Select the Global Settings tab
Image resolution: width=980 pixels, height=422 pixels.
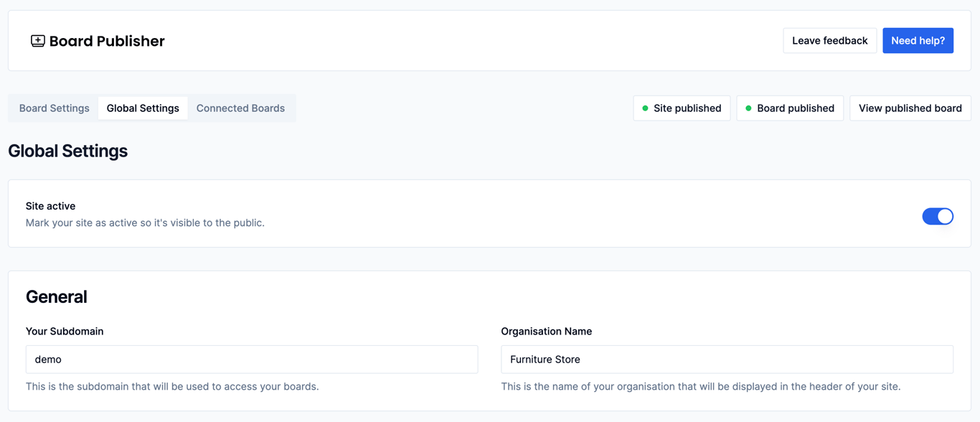tap(143, 108)
